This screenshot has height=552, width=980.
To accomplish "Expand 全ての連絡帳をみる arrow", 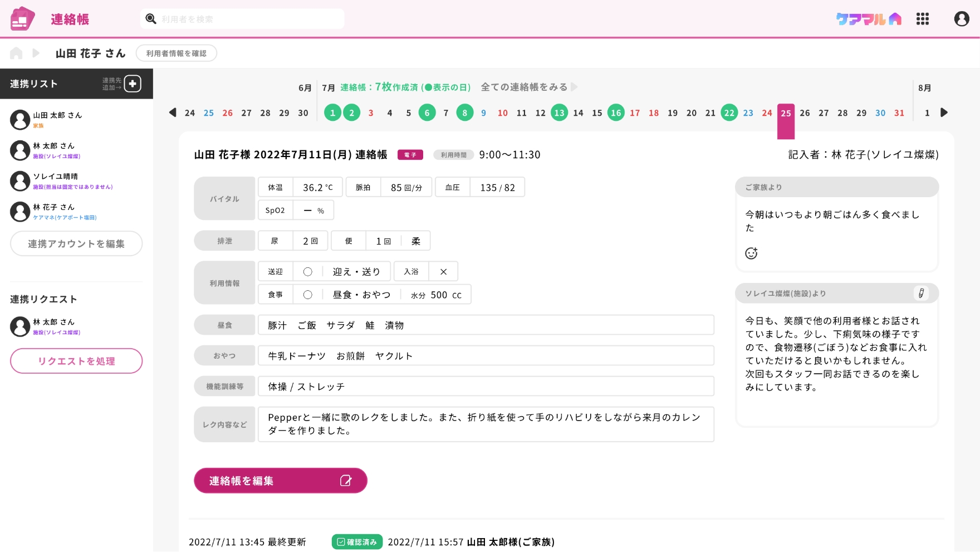I will [574, 87].
